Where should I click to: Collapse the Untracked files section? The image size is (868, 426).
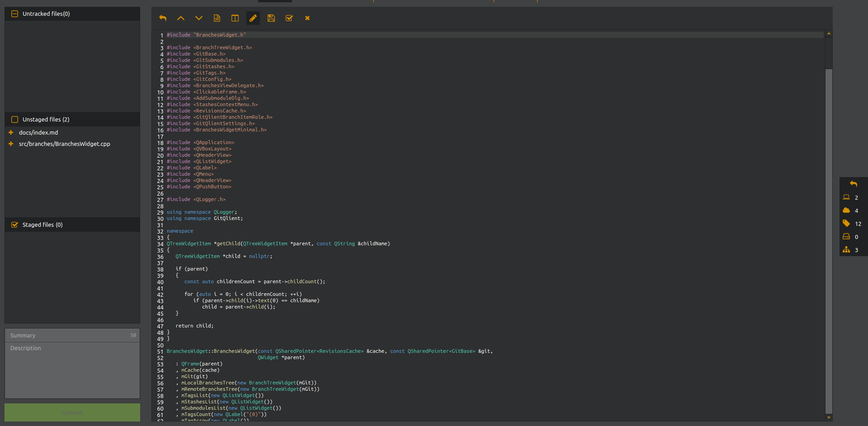pos(15,14)
